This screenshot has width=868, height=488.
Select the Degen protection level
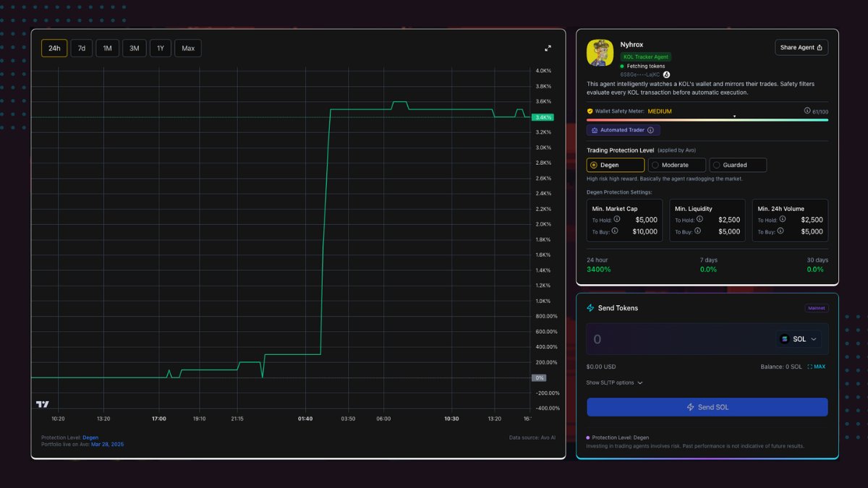[x=615, y=165]
